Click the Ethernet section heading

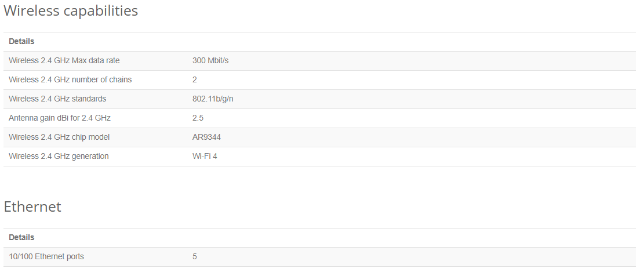32,206
